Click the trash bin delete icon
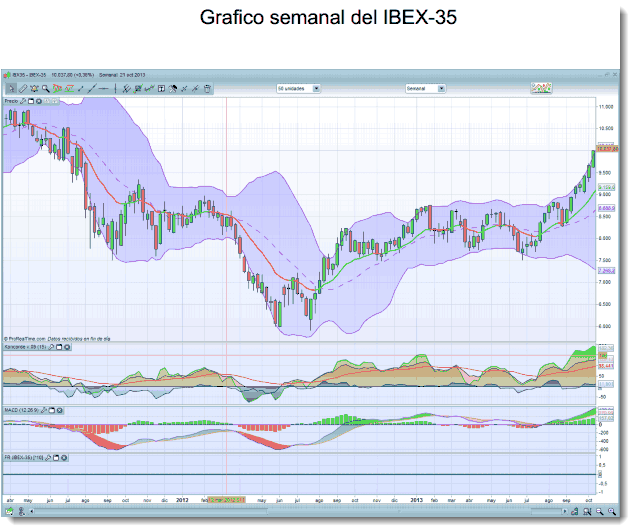 coord(207,88)
